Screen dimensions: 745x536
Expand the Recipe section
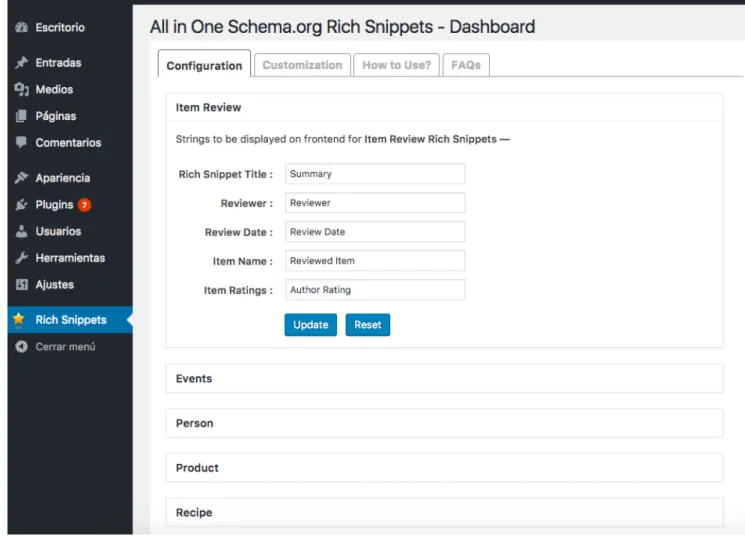(x=444, y=512)
